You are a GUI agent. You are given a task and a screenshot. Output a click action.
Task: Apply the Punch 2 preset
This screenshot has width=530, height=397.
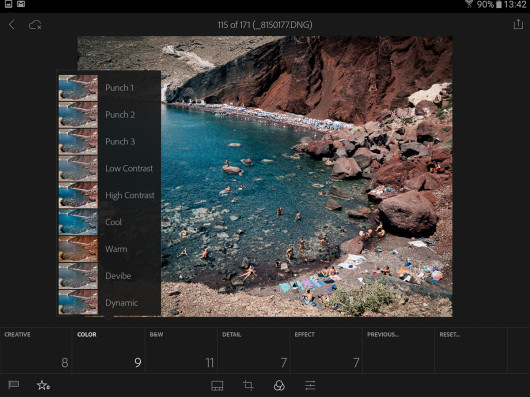[x=109, y=115]
